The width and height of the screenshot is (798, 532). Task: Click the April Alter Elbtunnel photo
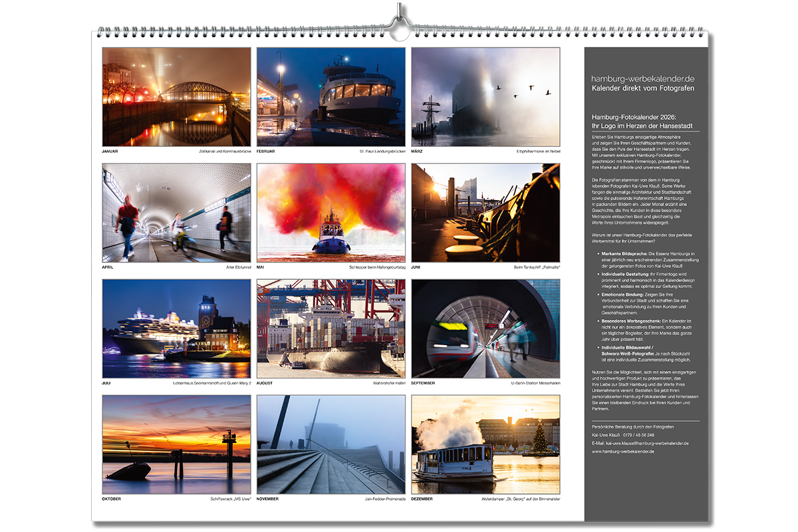176,213
